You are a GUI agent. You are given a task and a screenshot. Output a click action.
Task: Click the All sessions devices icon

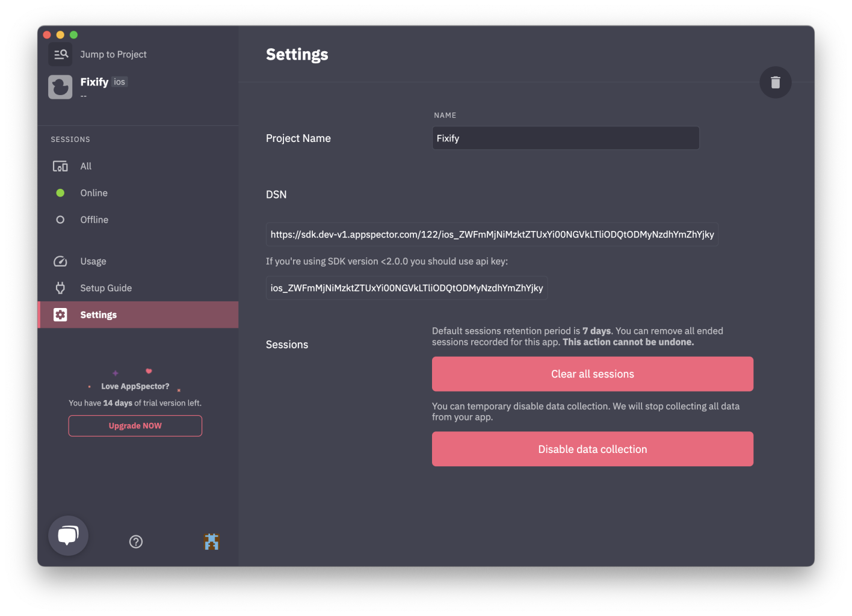click(60, 166)
